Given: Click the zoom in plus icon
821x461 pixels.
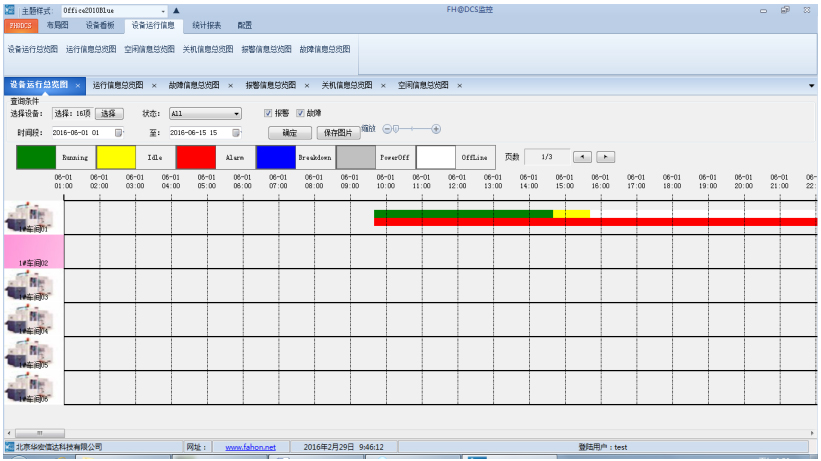Looking at the screenshot, I should click(436, 129).
